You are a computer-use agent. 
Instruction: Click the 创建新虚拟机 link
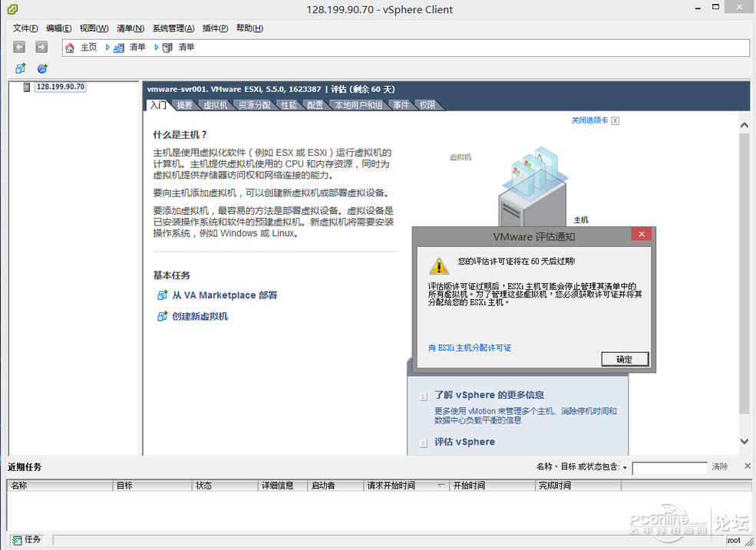[200, 316]
